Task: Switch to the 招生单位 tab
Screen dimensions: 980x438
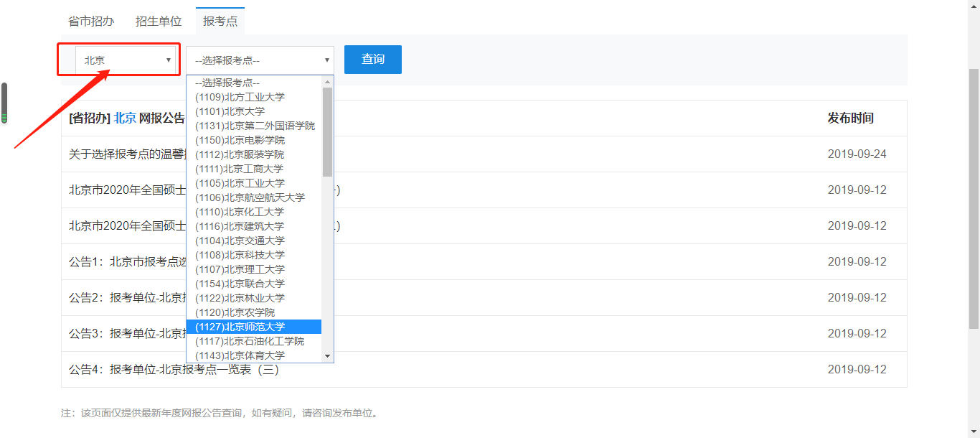Action: click(159, 21)
